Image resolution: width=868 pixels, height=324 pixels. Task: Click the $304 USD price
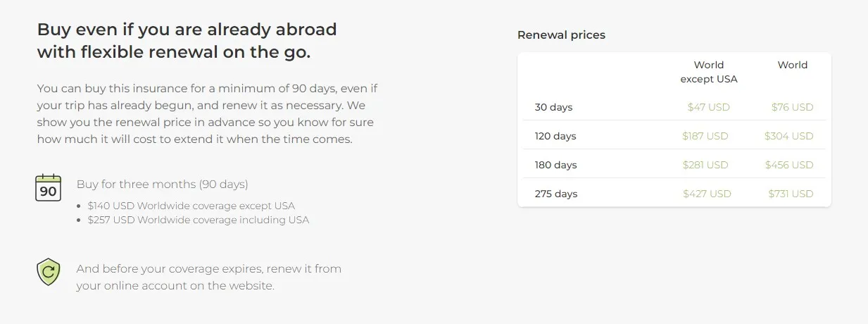point(789,136)
